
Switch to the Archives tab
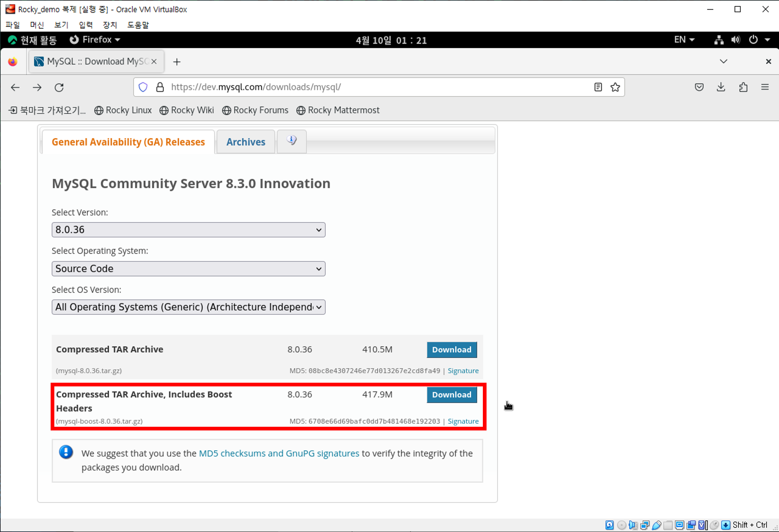tap(246, 142)
